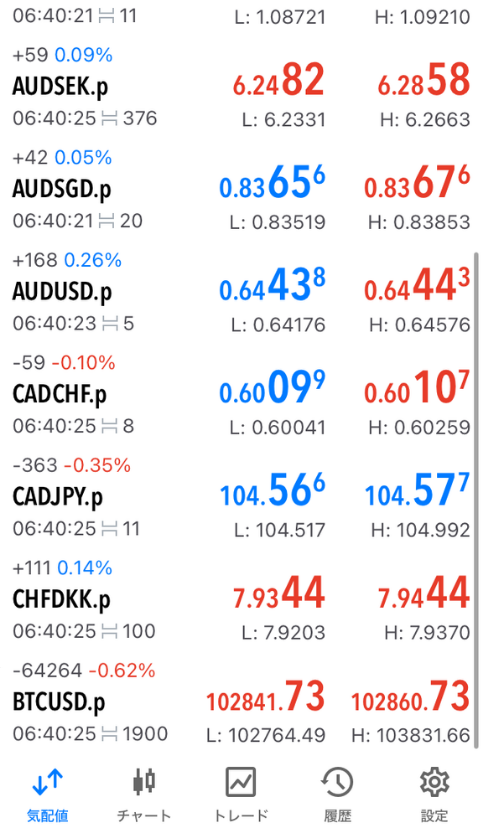Tap CADJPY.p bid price 104.566

(272, 491)
